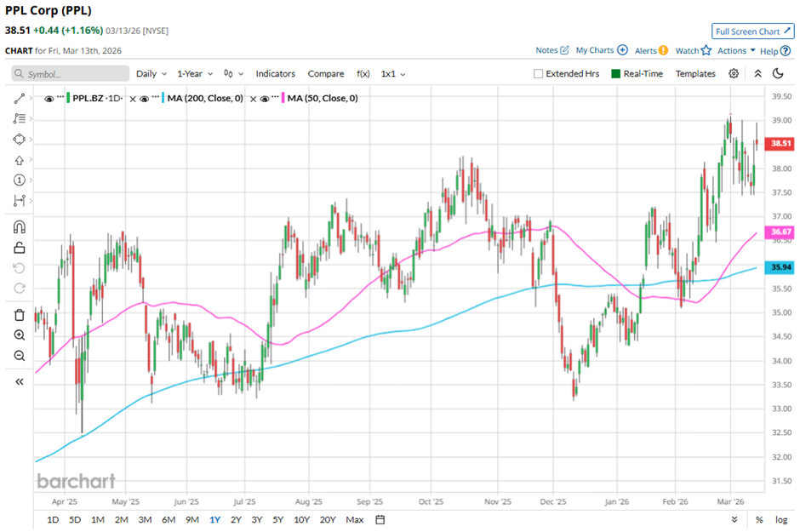Viewport: 800px width, 532px height.
Task: Delete drawings with the trash icon
Action: tap(20, 315)
